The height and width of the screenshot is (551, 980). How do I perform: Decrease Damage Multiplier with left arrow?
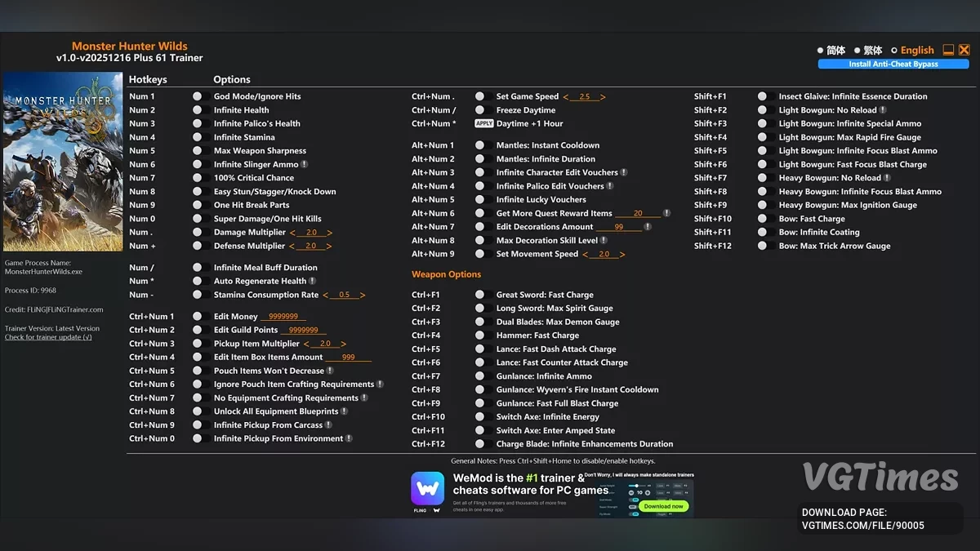coord(293,233)
